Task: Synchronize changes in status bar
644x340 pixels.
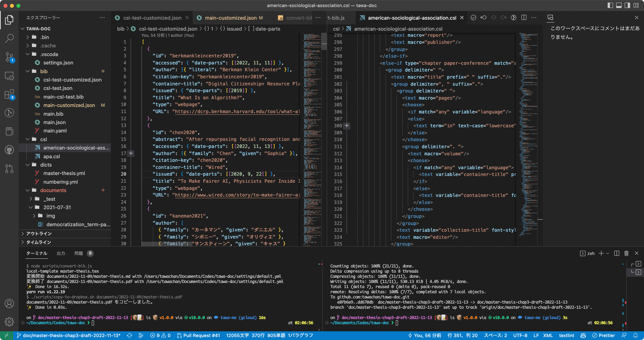Action: click(130, 335)
